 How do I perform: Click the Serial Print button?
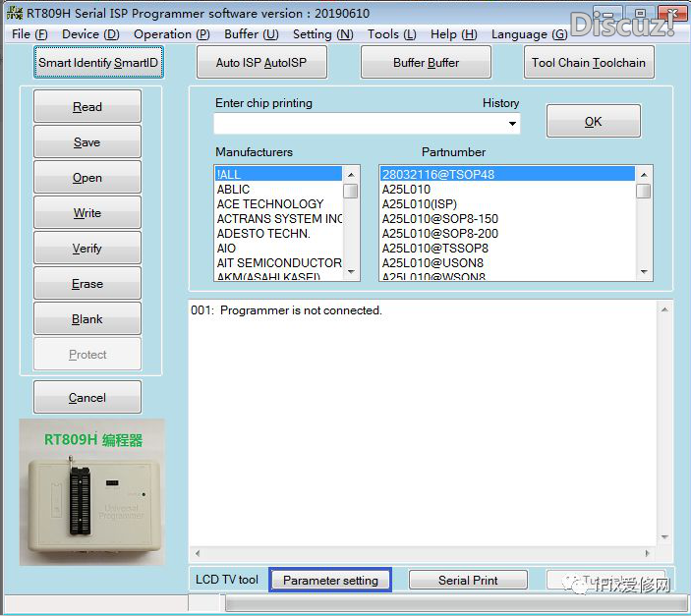(468, 581)
